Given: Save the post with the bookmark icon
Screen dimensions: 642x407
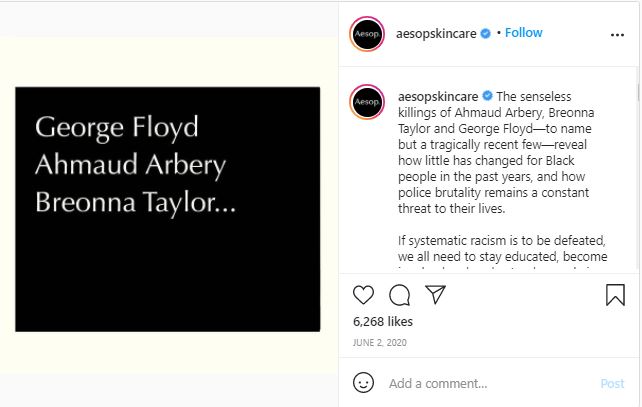Looking at the screenshot, I should tap(615, 295).
